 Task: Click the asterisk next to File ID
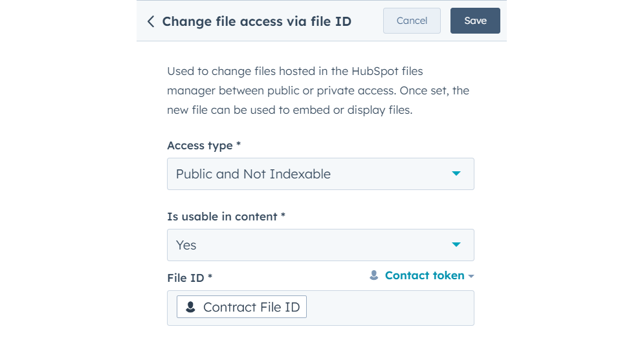pos(210,278)
